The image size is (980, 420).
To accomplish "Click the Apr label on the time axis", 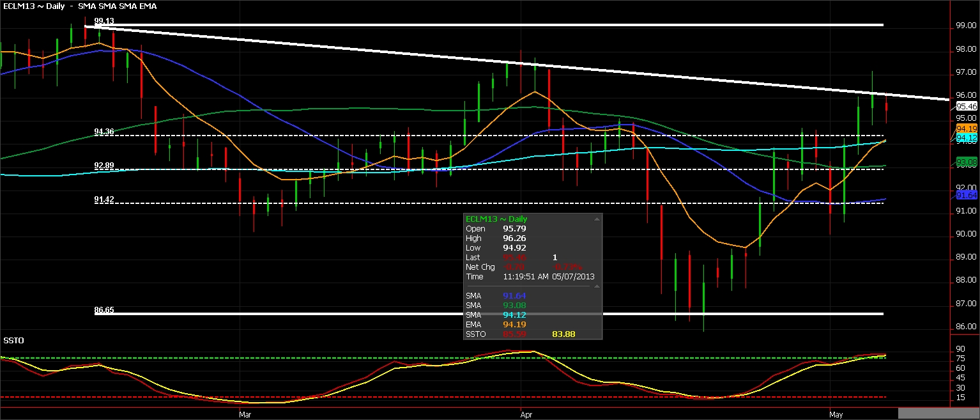I will pyautogui.click(x=526, y=414).
